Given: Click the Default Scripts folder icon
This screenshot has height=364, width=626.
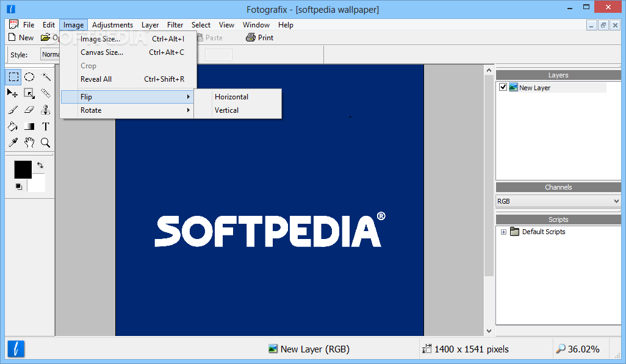Looking at the screenshot, I should 514,232.
